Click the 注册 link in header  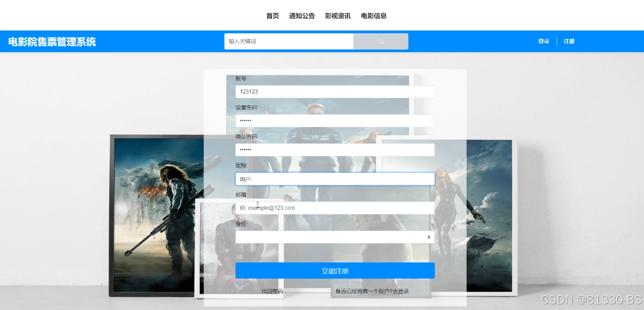coord(569,41)
